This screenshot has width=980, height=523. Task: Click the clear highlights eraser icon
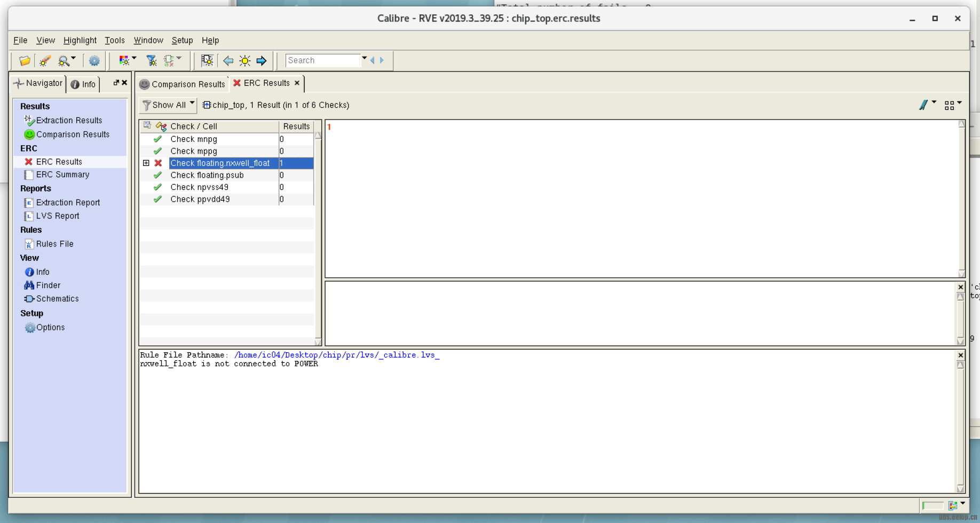point(45,61)
